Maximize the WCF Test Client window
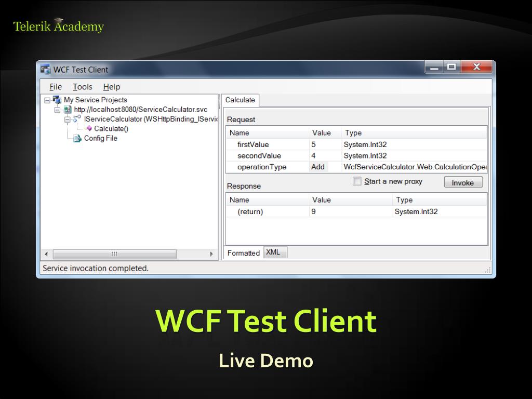 pyautogui.click(x=451, y=67)
